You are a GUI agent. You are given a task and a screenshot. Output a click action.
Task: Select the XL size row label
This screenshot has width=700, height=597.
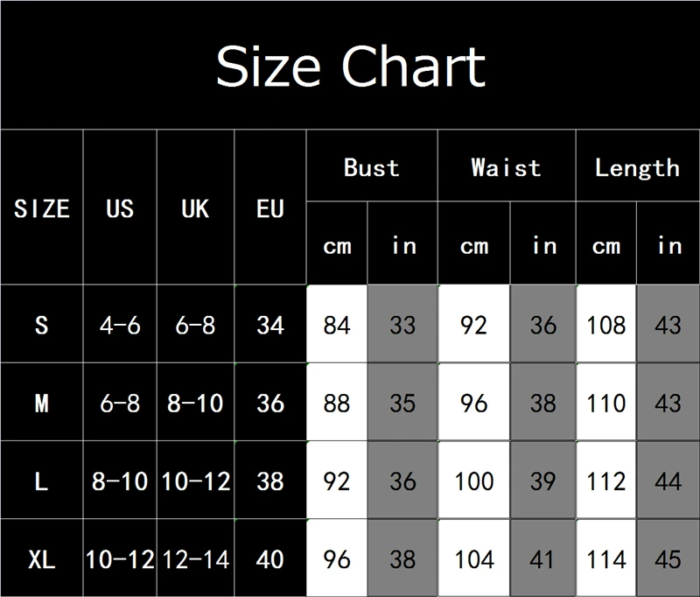point(41,558)
